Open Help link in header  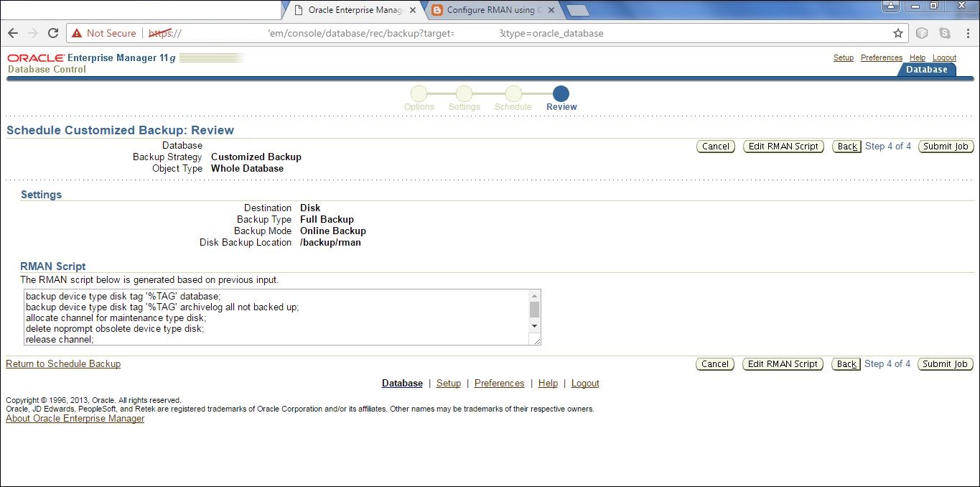click(x=917, y=57)
